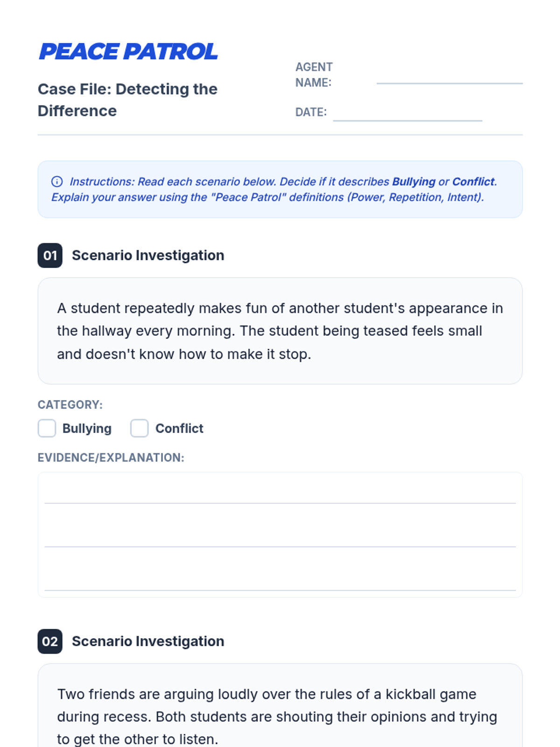Click the PEACE PATROL logo
Screen dimensions: 560x747
pos(128,52)
